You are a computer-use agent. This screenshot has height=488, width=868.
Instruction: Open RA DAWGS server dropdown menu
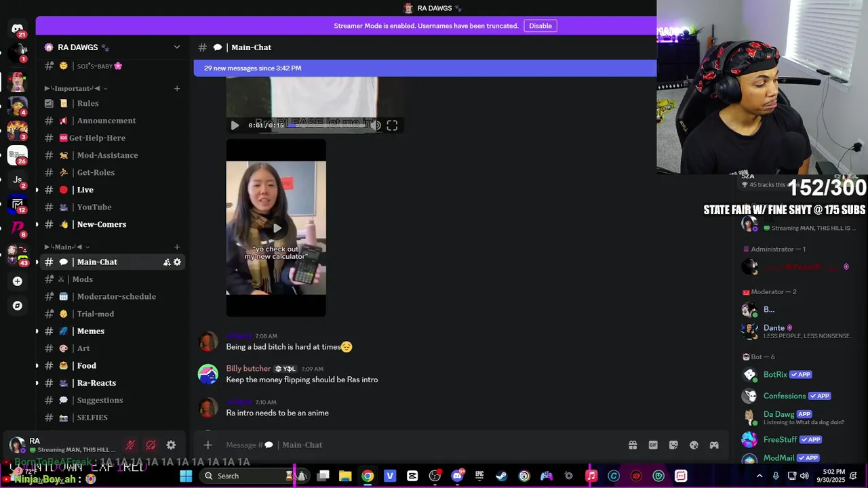click(x=177, y=47)
